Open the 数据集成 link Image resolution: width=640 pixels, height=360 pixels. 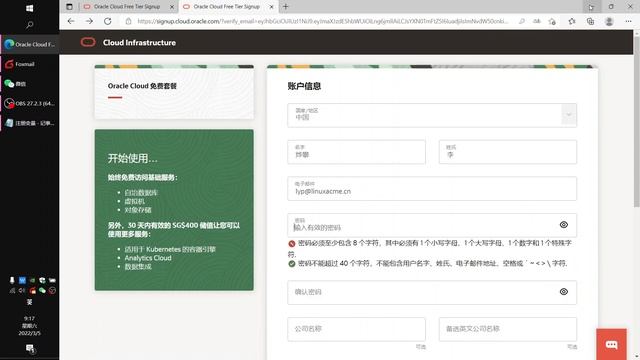click(x=138, y=267)
